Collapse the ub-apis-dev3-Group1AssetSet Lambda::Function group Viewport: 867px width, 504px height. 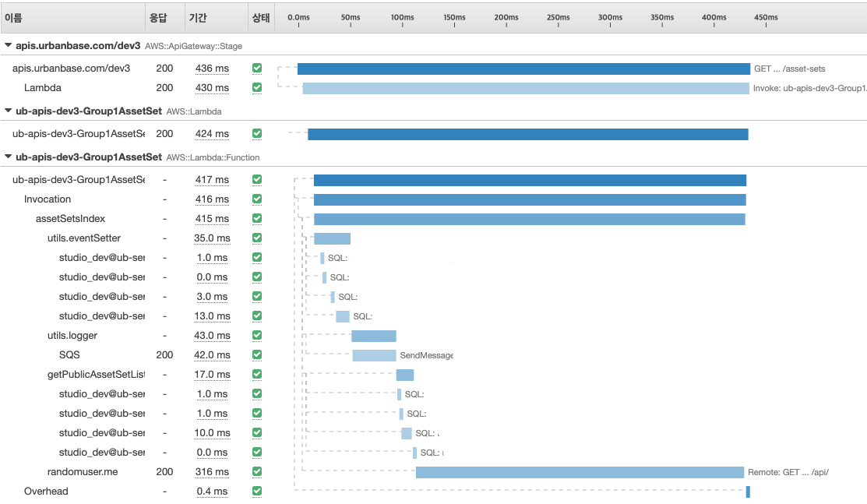[x=9, y=157]
